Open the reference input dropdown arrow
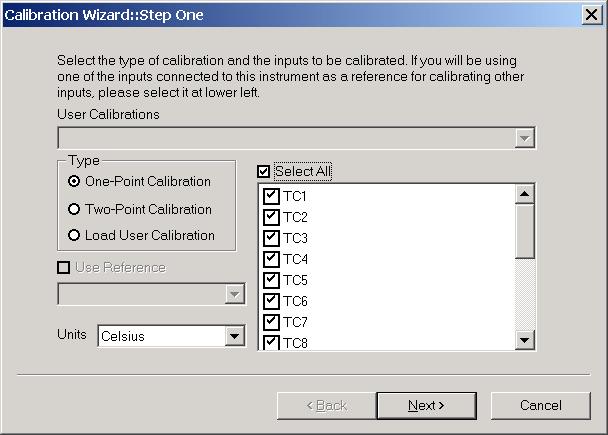This screenshot has height=435, width=608. [235, 294]
